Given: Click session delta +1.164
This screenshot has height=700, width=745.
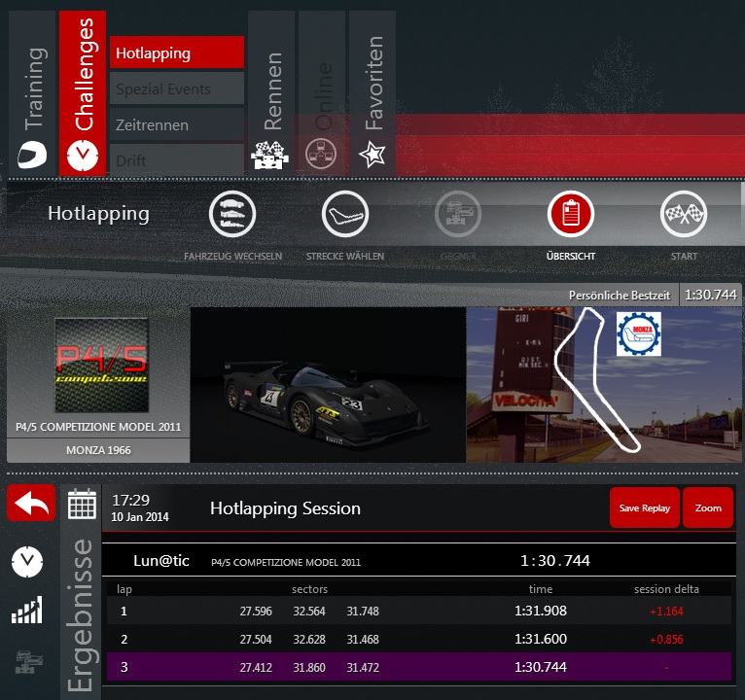Looking at the screenshot, I should pos(666,612).
